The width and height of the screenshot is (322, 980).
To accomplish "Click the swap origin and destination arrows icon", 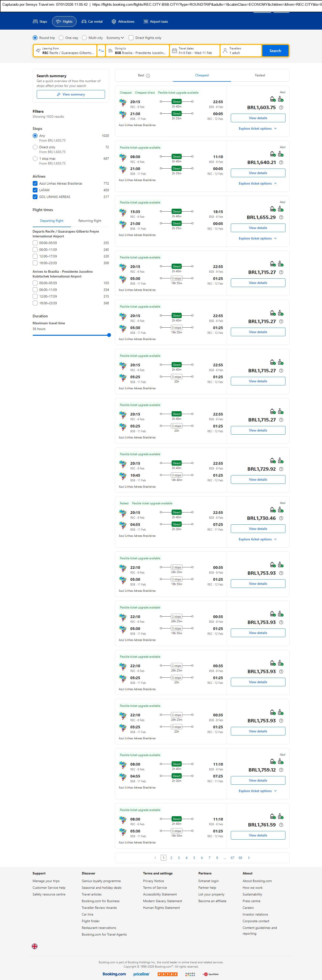I will (x=101, y=51).
